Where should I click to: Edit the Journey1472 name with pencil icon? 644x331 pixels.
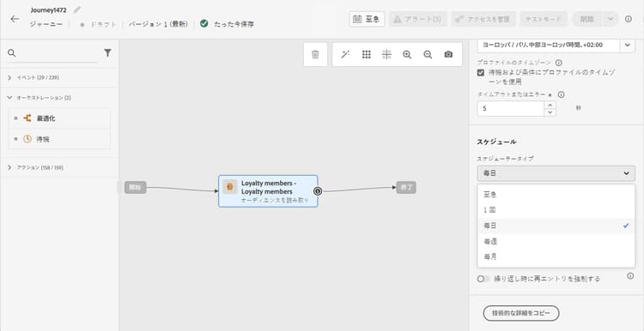77,9
